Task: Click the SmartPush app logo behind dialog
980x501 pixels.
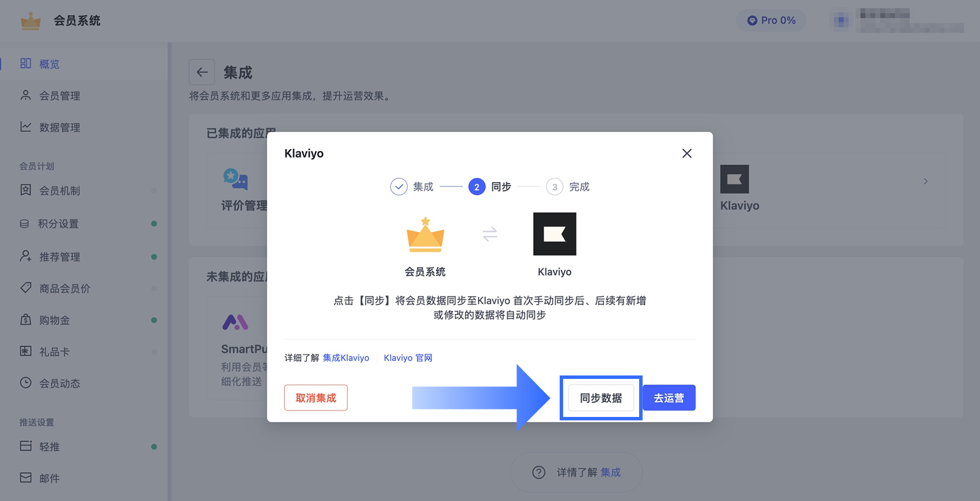Action: [x=235, y=322]
